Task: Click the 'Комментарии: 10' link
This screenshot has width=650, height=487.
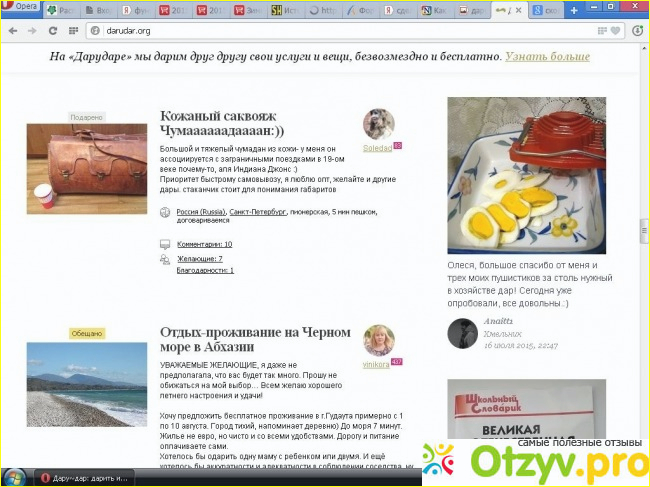Action: pyautogui.click(x=204, y=244)
